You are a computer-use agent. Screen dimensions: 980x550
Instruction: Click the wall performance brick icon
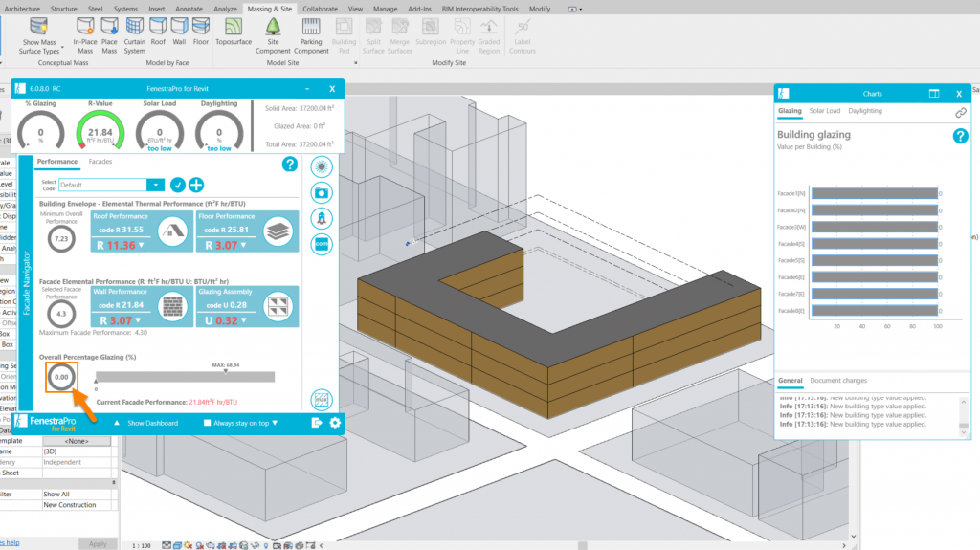(173, 307)
